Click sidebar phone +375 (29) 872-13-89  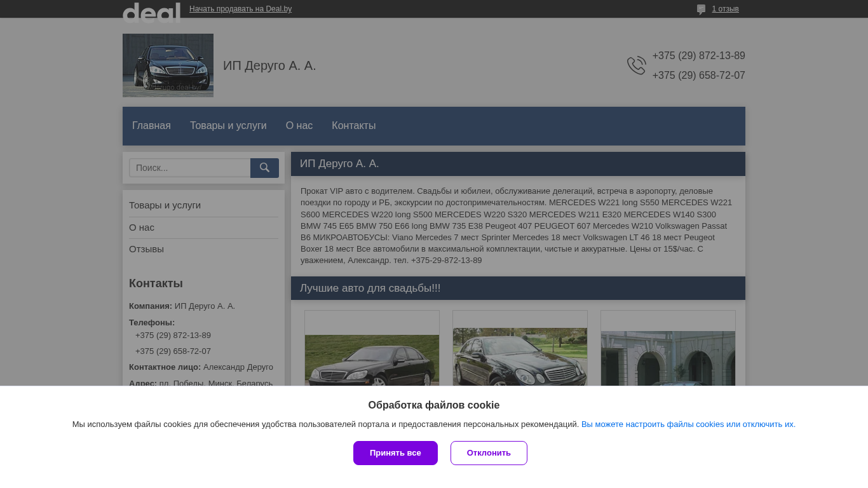(x=173, y=335)
